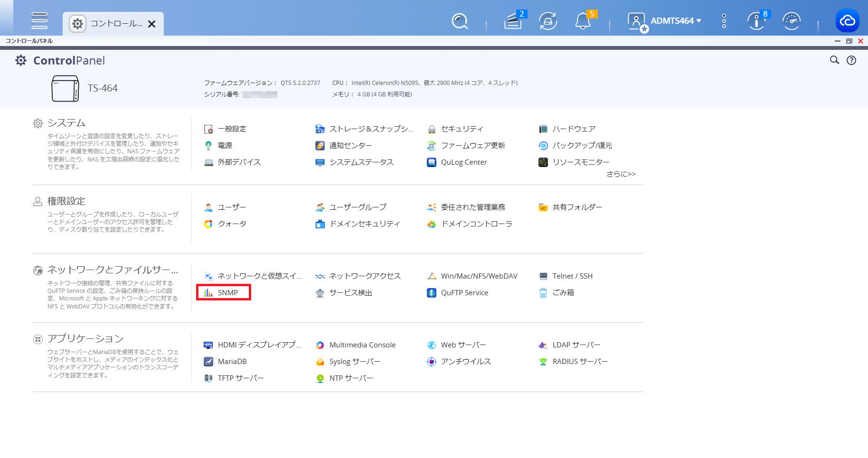868x458 pixels.
Task: Open アンチウイルス settings
Action: pos(459,362)
